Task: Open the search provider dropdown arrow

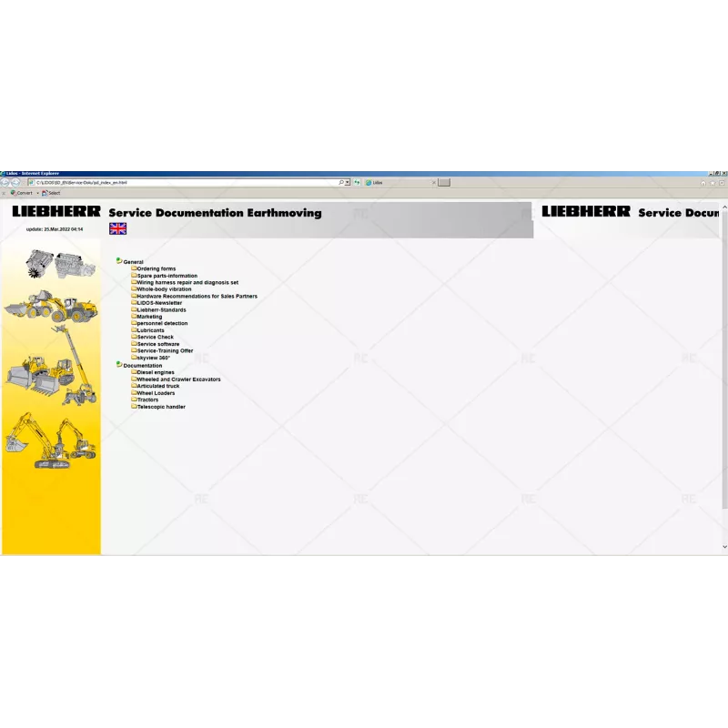Action: tap(347, 182)
